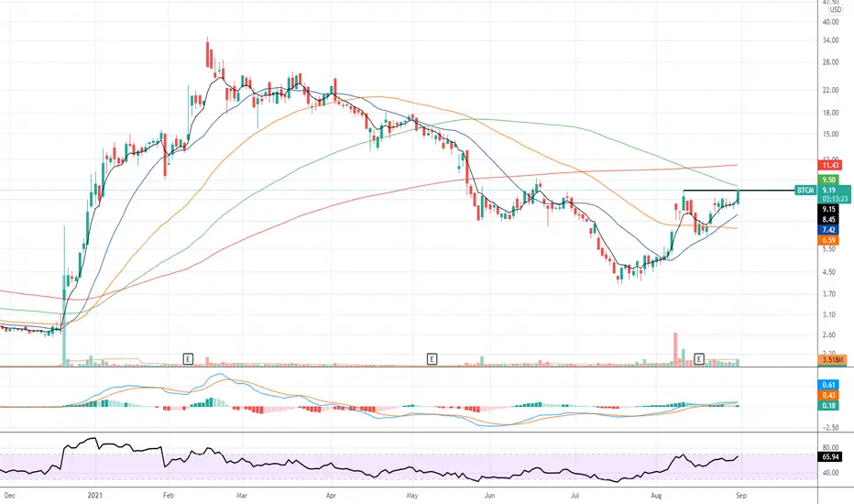Viewport: 854px width, 504px height.
Task: Click the red 11.43 moving average label
Action: tap(830, 165)
